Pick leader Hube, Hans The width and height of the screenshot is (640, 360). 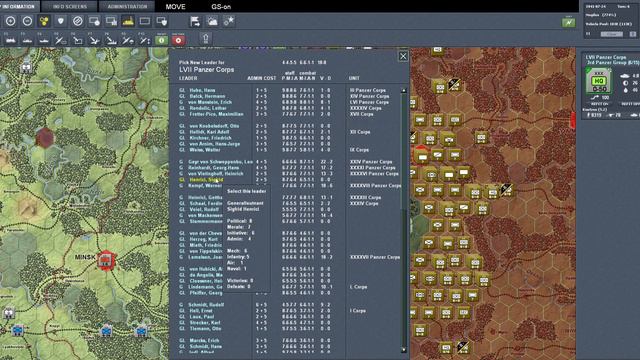[x=202, y=90]
